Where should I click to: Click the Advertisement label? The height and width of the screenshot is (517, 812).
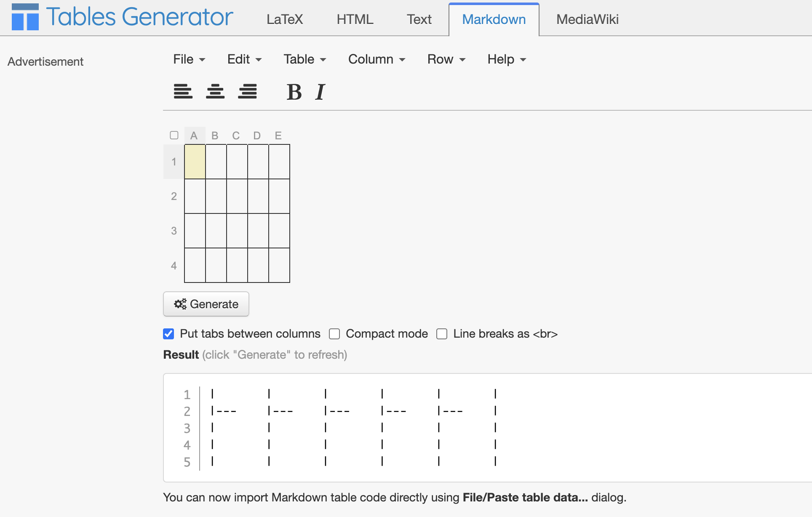point(45,61)
